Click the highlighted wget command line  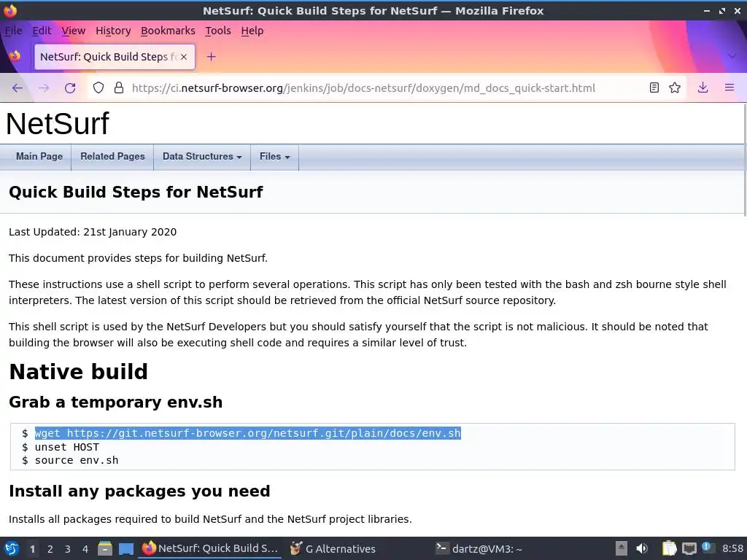248,433
